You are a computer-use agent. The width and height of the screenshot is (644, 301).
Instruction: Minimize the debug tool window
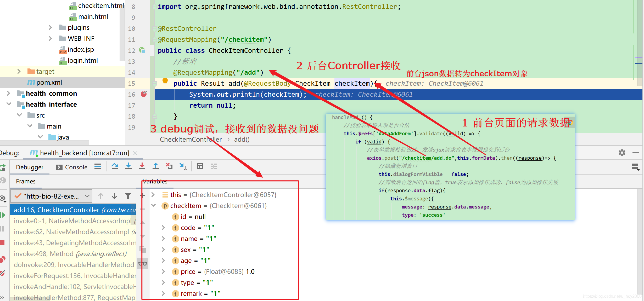tap(636, 153)
